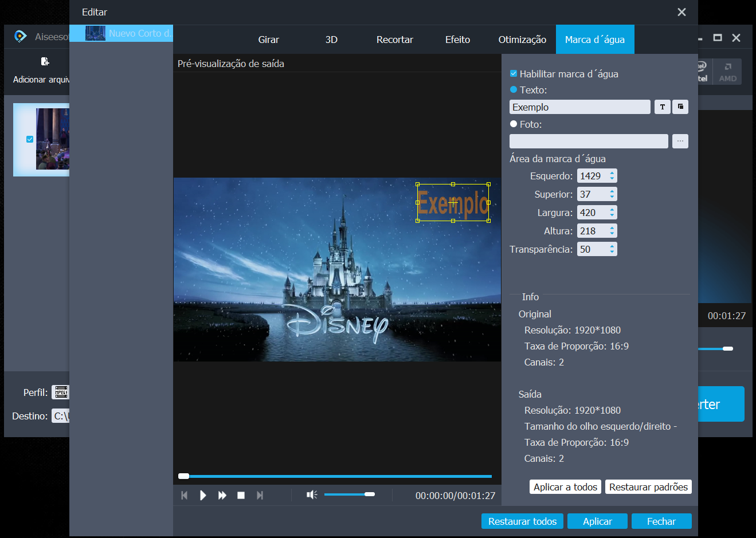Select the Texto radio button
756x538 pixels.
tap(514, 89)
